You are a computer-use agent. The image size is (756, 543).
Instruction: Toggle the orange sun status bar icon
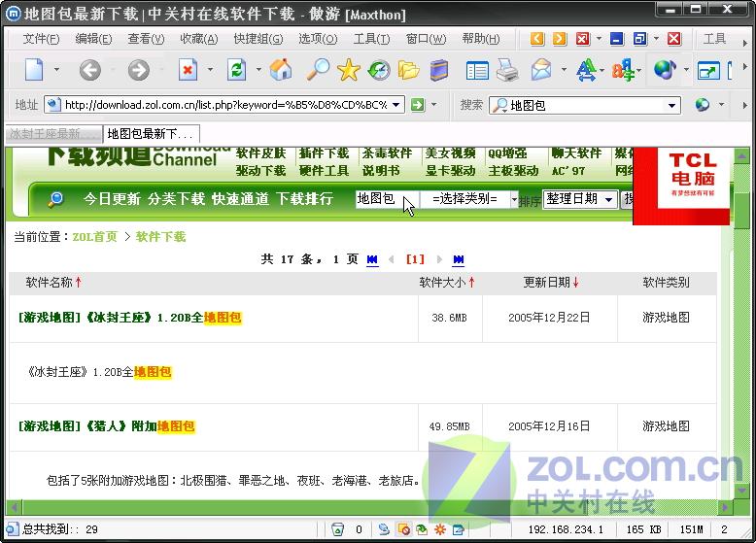tap(440, 529)
